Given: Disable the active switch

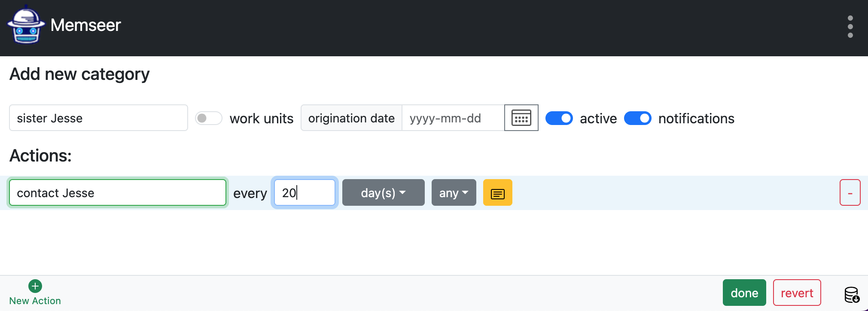Looking at the screenshot, I should [x=559, y=118].
